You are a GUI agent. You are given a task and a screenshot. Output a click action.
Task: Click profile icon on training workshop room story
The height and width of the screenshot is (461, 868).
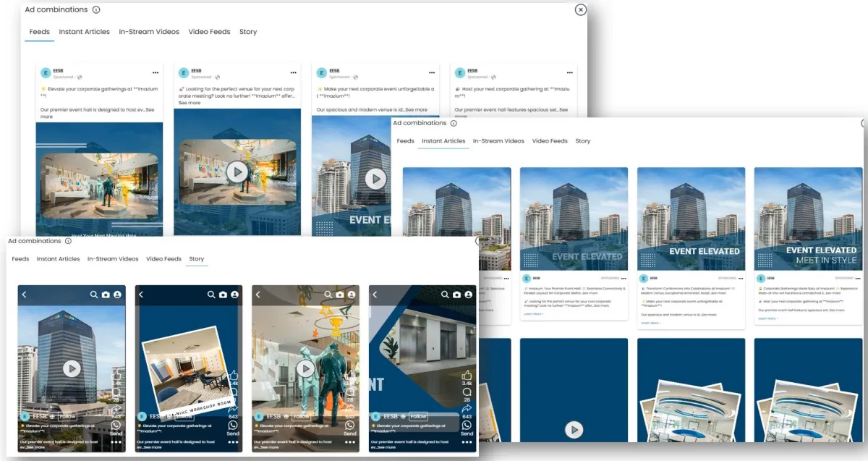(x=234, y=295)
